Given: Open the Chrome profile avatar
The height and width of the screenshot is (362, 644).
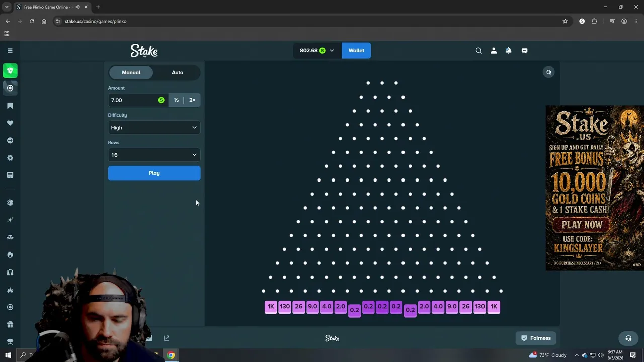Looking at the screenshot, I should (624, 21).
